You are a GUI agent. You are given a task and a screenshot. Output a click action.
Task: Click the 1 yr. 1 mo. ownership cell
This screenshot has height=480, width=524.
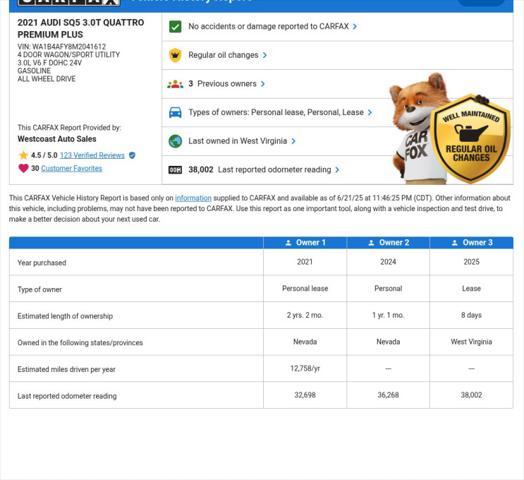(x=388, y=316)
